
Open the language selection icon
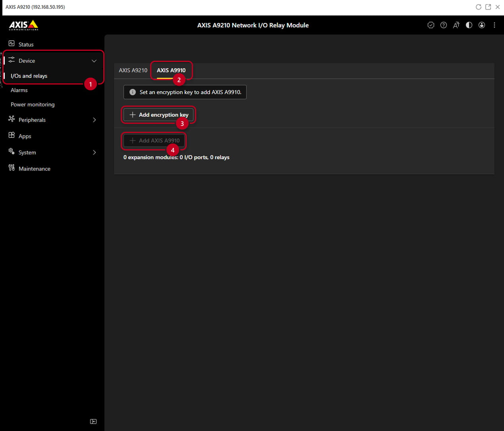[456, 25]
